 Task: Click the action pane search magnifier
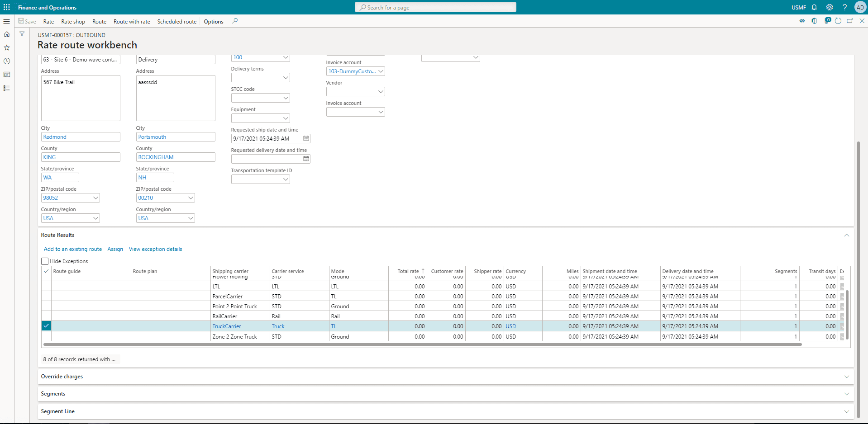pyautogui.click(x=235, y=21)
